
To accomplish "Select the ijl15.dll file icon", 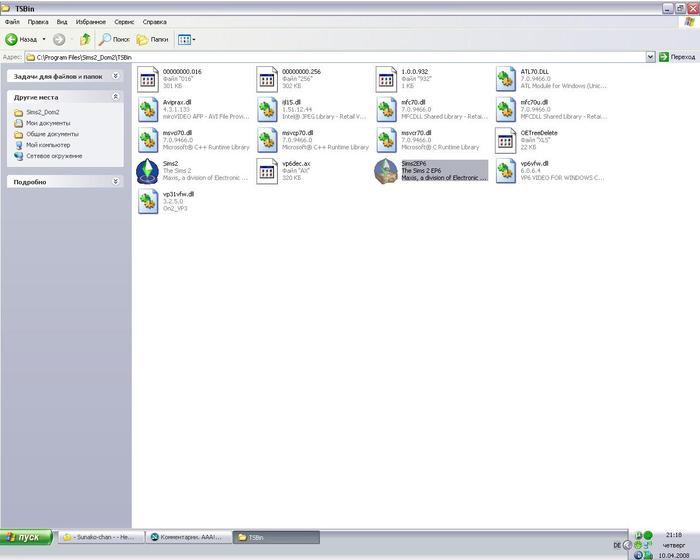I will click(x=267, y=110).
